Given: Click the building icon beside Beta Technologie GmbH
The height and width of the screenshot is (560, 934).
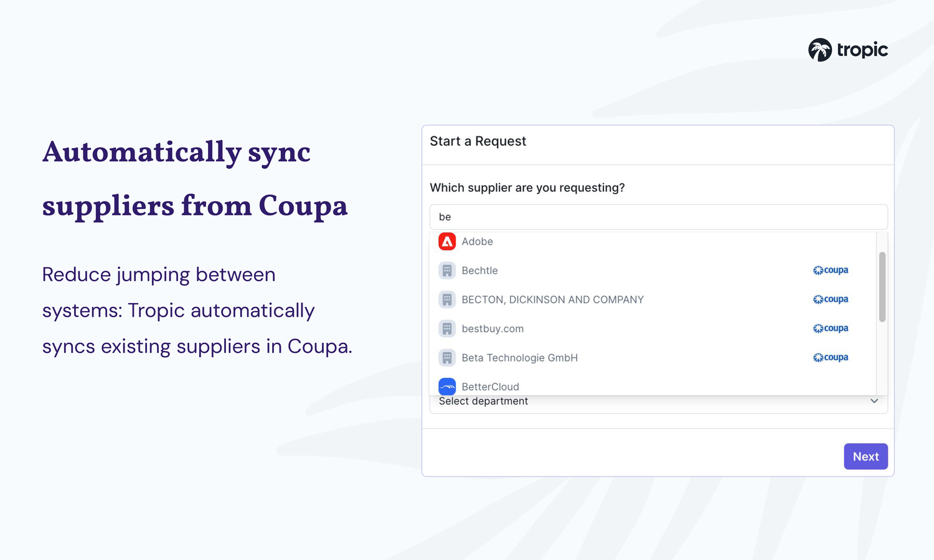Looking at the screenshot, I should point(447,357).
